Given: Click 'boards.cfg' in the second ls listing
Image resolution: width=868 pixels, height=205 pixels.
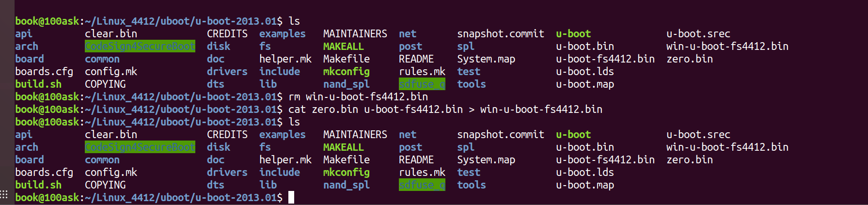Looking at the screenshot, I should 44,172.
